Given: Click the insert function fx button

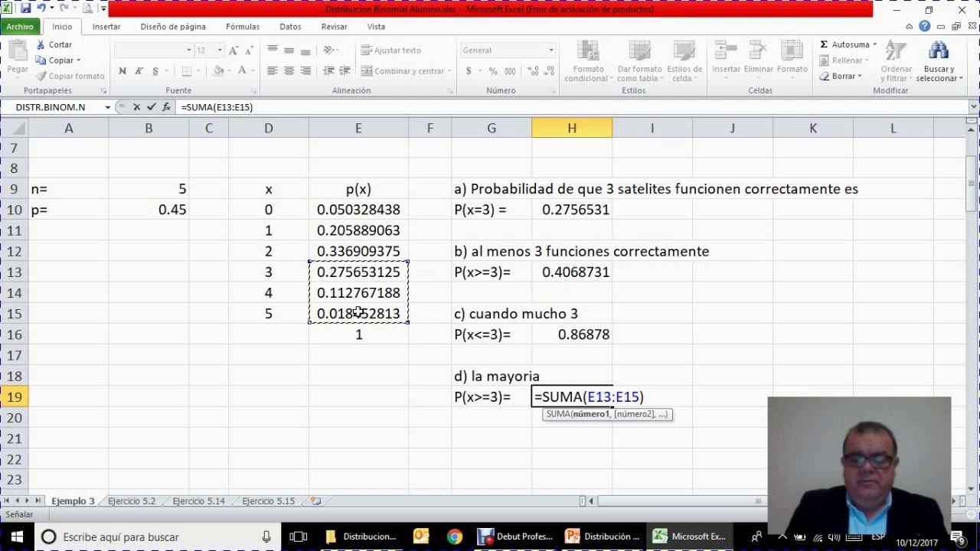Looking at the screenshot, I should click(166, 107).
